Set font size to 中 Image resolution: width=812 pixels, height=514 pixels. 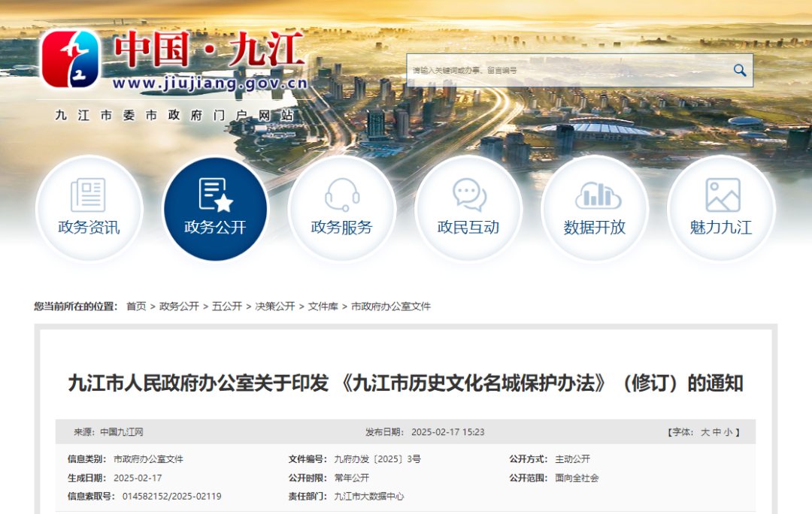[717, 432]
